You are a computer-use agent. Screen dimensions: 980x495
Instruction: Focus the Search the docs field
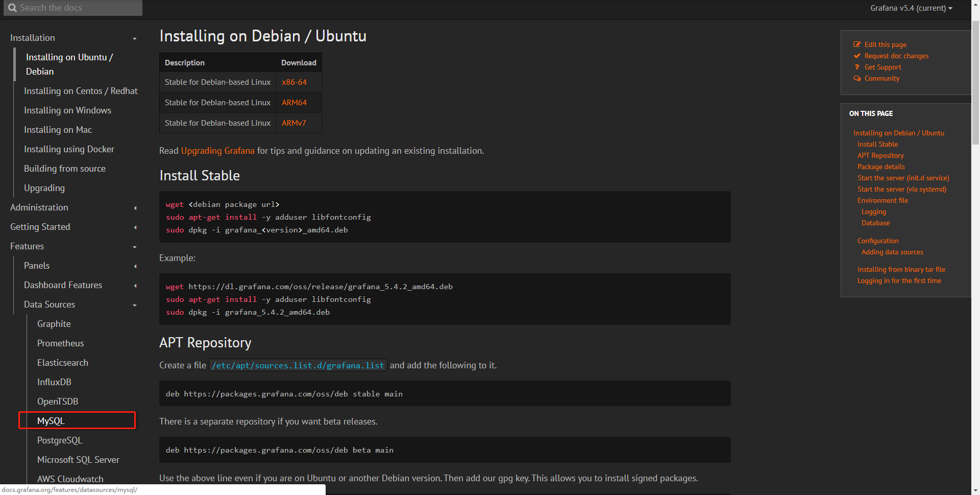coord(73,8)
